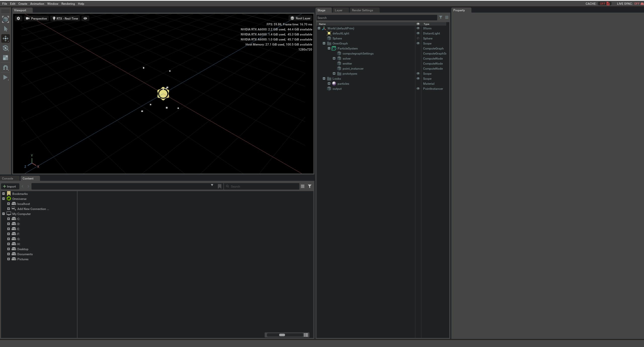Image resolution: width=644 pixels, height=347 pixels.
Task: Select the output prim
Action: coord(337,89)
